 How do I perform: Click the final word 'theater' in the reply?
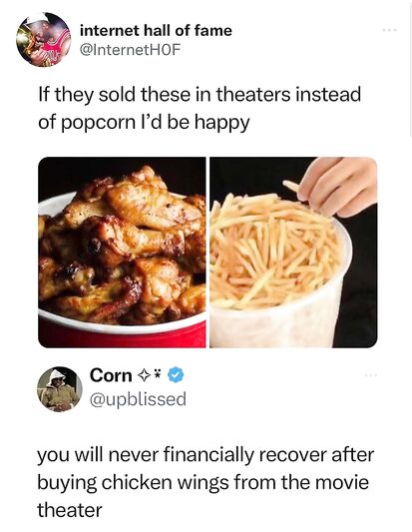pyautogui.click(x=70, y=510)
